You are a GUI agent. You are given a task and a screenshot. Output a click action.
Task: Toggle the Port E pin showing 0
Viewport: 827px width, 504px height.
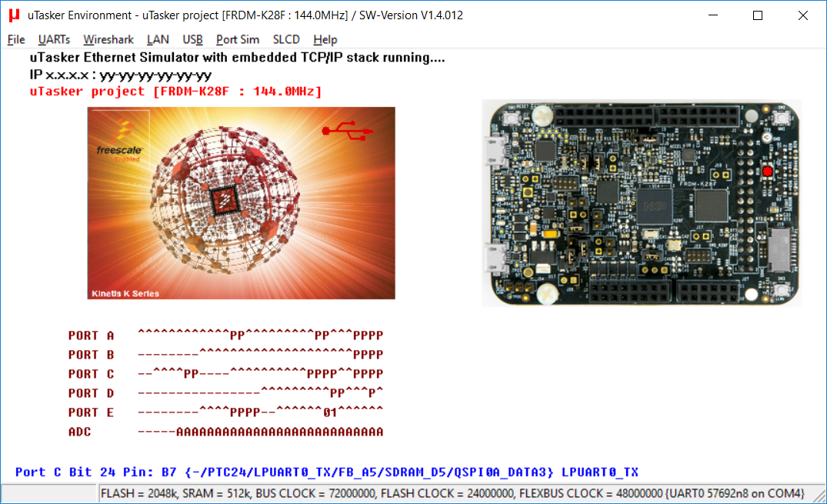pyautogui.click(x=326, y=412)
